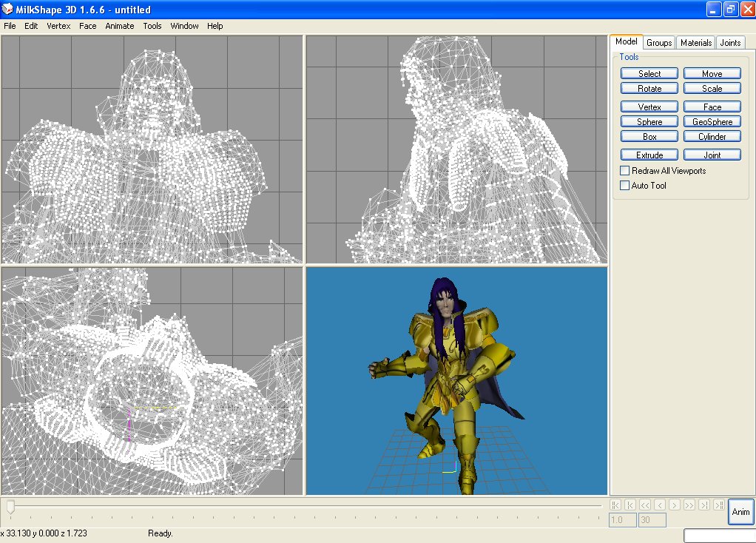Select the Vertex creation tool

point(649,107)
